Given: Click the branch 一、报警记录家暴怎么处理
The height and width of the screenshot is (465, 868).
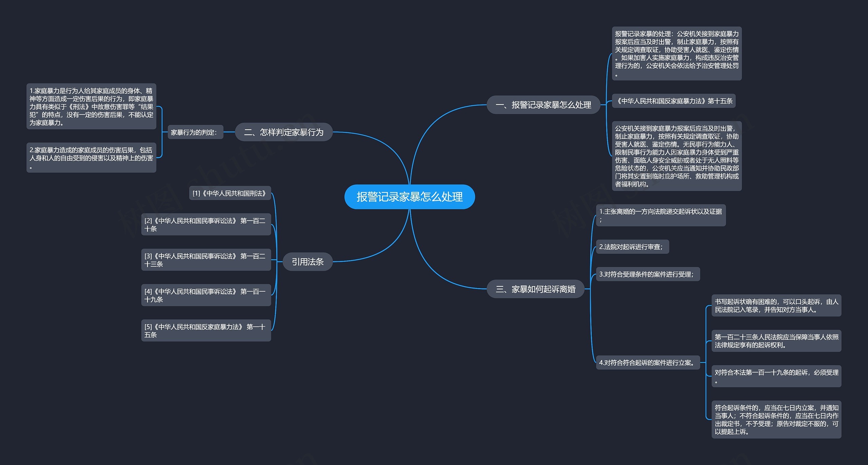Looking at the screenshot, I should (544, 105).
